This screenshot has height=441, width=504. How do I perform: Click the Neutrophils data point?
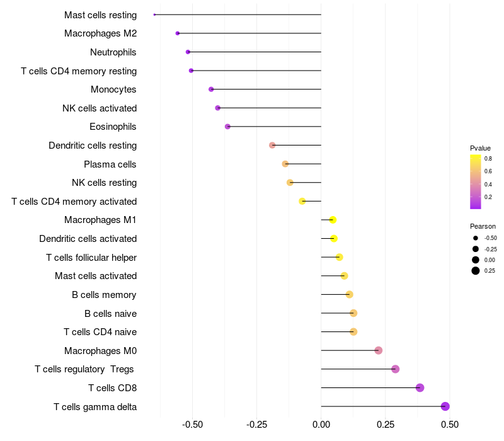point(188,52)
